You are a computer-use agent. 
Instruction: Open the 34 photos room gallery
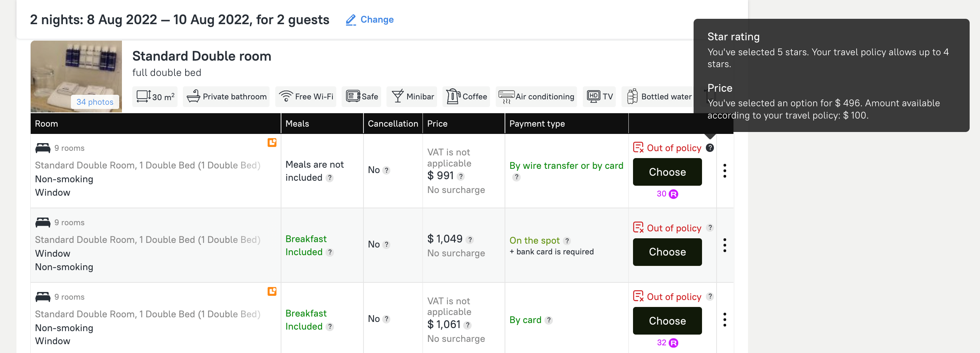click(x=95, y=102)
